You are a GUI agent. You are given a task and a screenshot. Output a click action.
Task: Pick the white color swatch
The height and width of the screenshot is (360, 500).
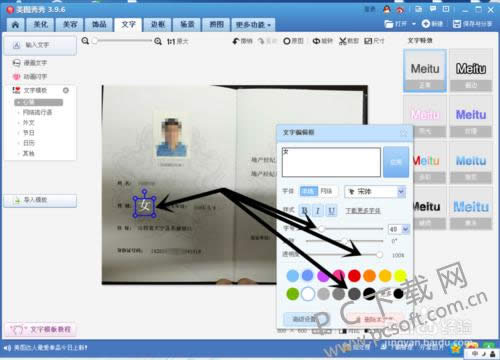[308, 294]
